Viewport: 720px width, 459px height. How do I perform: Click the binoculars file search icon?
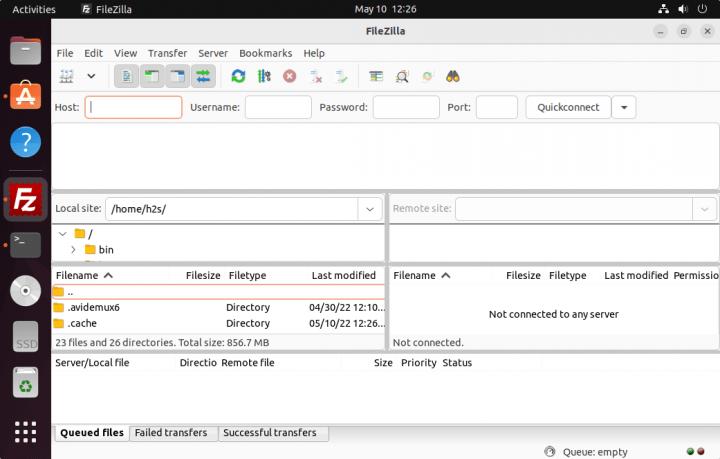point(452,76)
